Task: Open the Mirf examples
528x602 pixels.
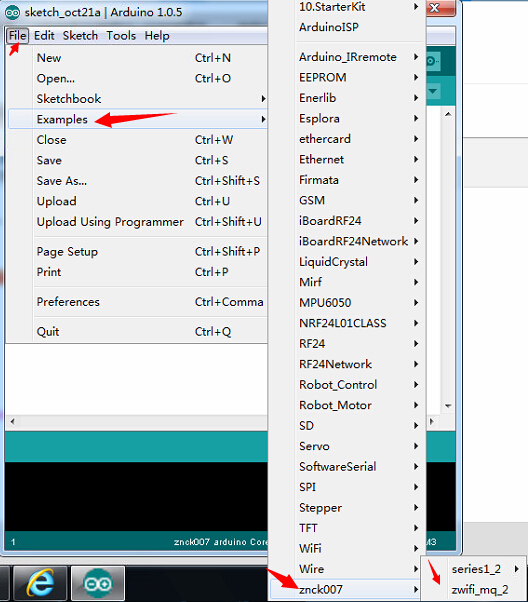Action: coord(347,282)
